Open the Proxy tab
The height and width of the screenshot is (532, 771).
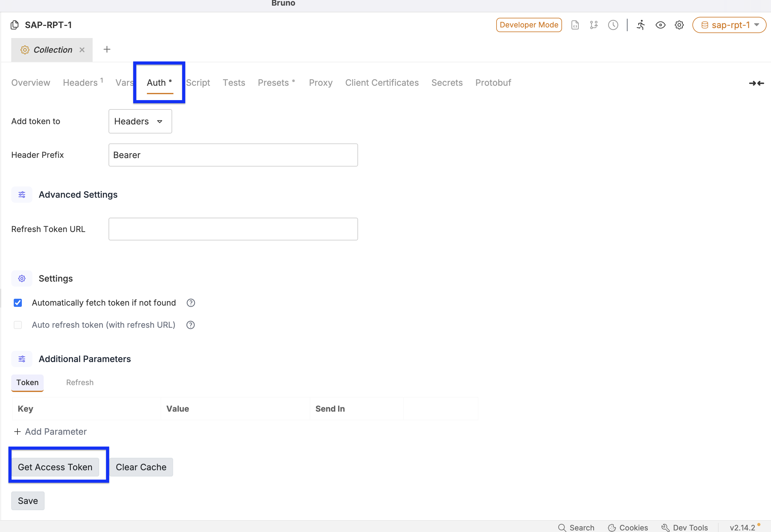point(321,83)
